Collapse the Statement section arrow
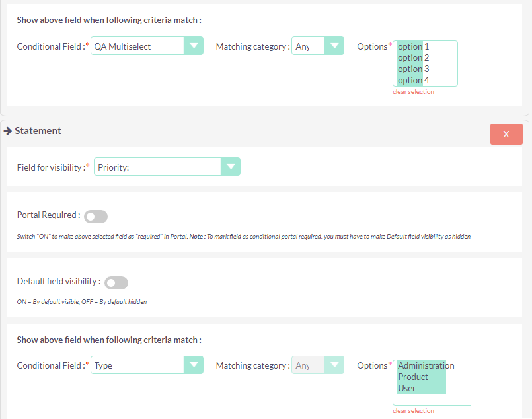 [x=8, y=131]
